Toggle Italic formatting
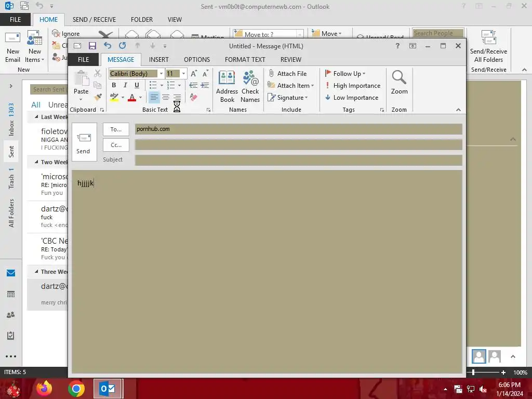 tap(125, 85)
